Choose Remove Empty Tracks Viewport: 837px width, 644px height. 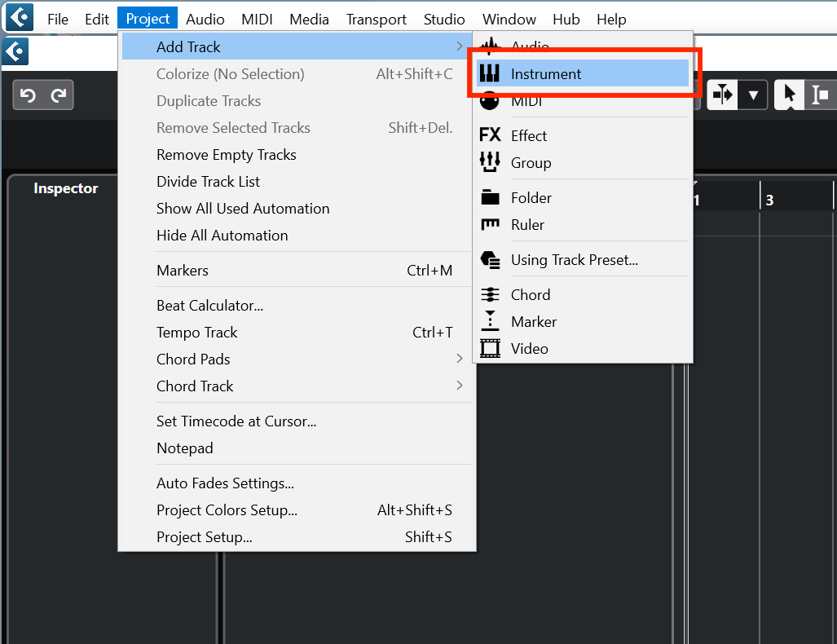[x=226, y=155]
